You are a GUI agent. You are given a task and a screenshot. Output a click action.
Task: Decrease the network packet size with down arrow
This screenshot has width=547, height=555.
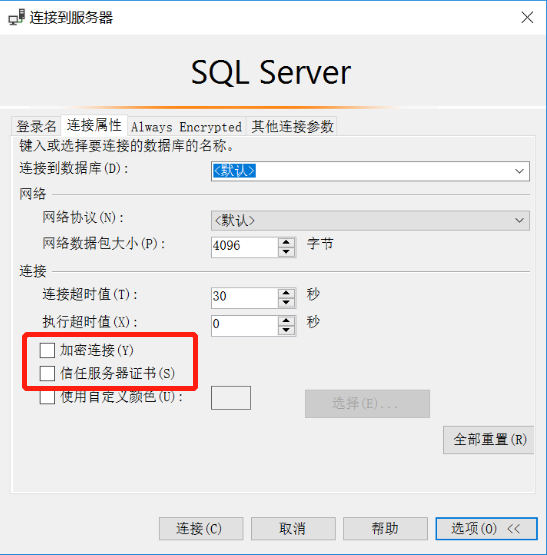286,252
